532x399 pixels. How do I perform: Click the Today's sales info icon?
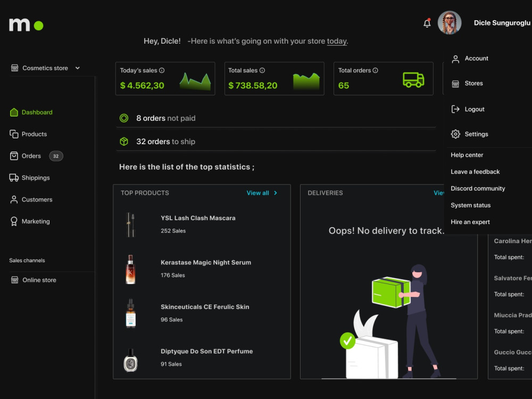(162, 70)
